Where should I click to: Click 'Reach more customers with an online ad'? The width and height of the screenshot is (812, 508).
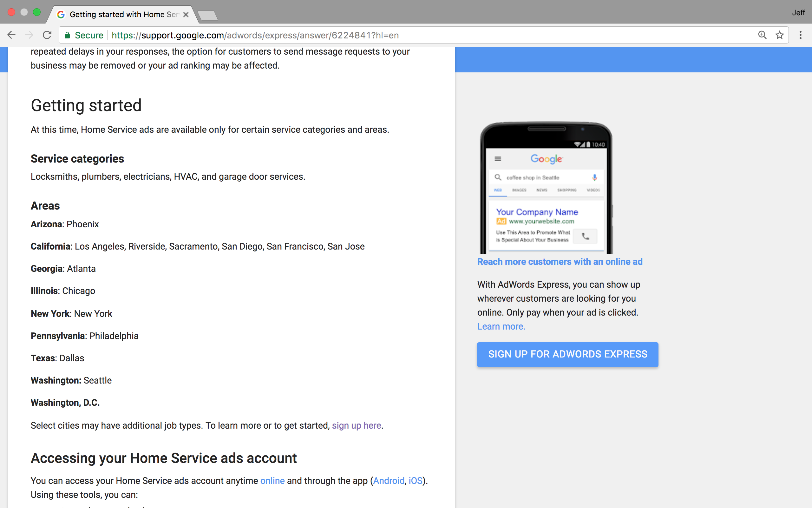[x=560, y=261]
